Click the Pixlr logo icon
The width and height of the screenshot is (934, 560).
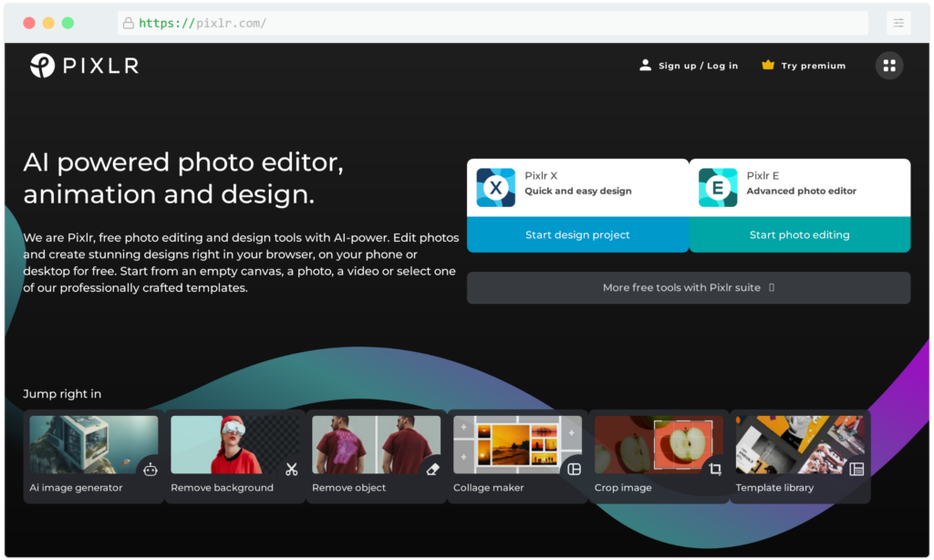tap(42, 66)
